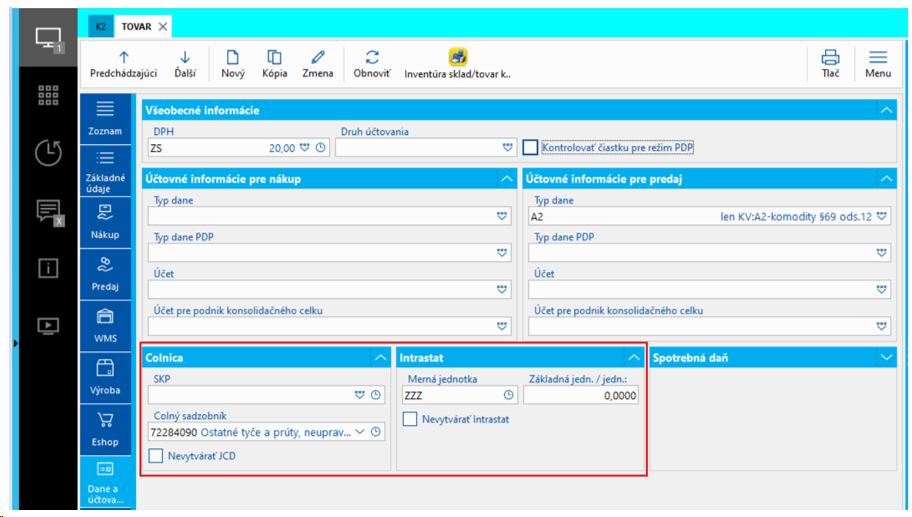Open DPH history clock icon
Viewport: 912px width, 517px height.
tap(320, 148)
